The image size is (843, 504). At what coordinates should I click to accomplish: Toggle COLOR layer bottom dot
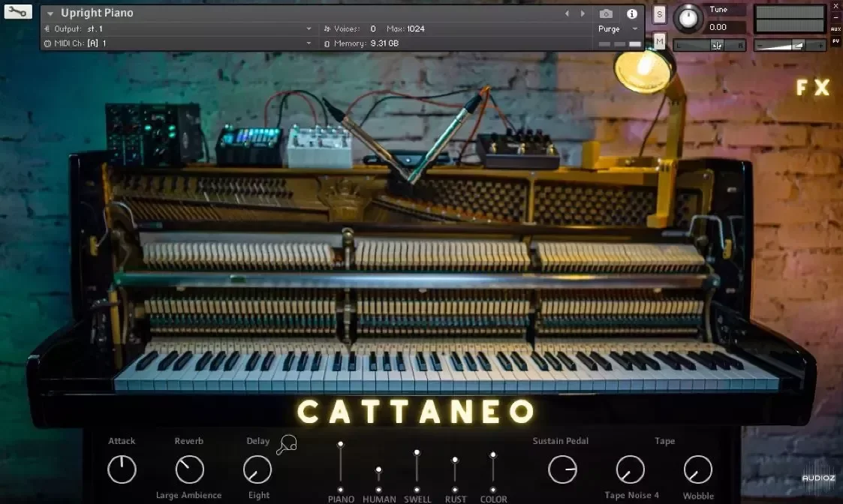[493, 490]
